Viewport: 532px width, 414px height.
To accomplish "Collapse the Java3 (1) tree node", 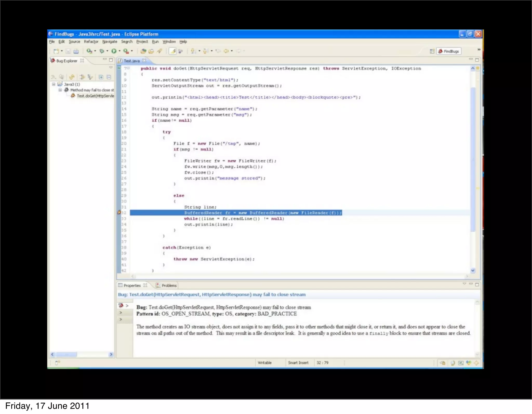I will pyautogui.click(x=54, y=84).
